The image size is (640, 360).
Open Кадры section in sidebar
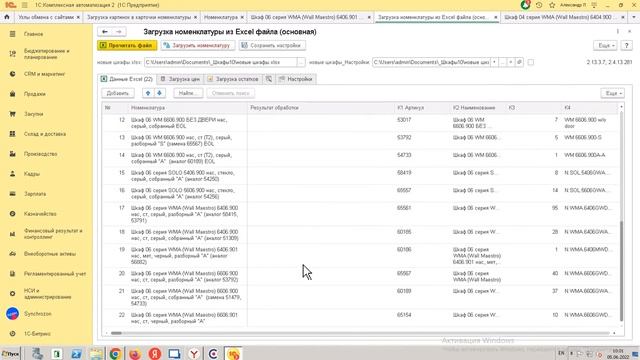[32, 174]
